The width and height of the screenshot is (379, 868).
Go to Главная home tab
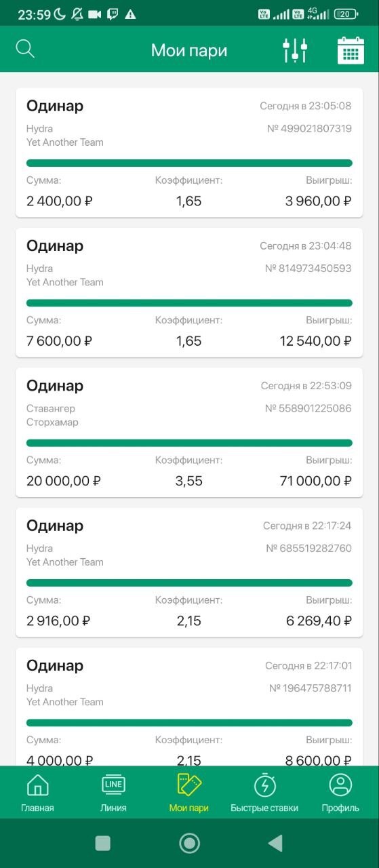click(x=37, y=793)
